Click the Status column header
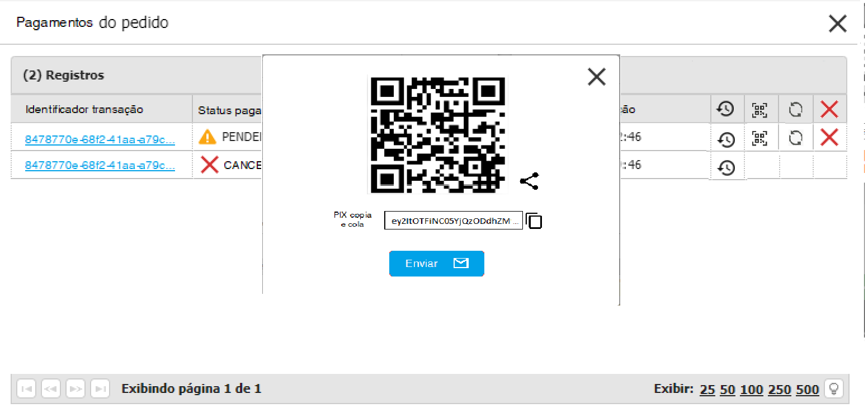 click(230, 110)
